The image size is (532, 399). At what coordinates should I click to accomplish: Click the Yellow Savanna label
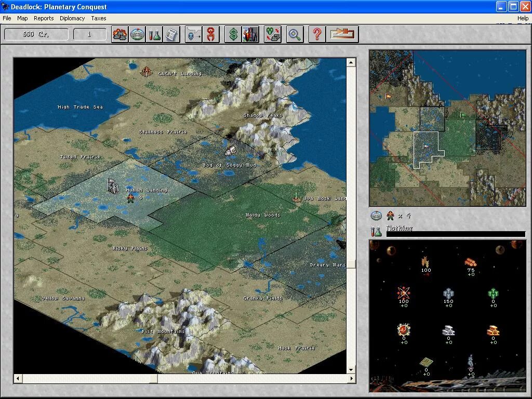63,298
